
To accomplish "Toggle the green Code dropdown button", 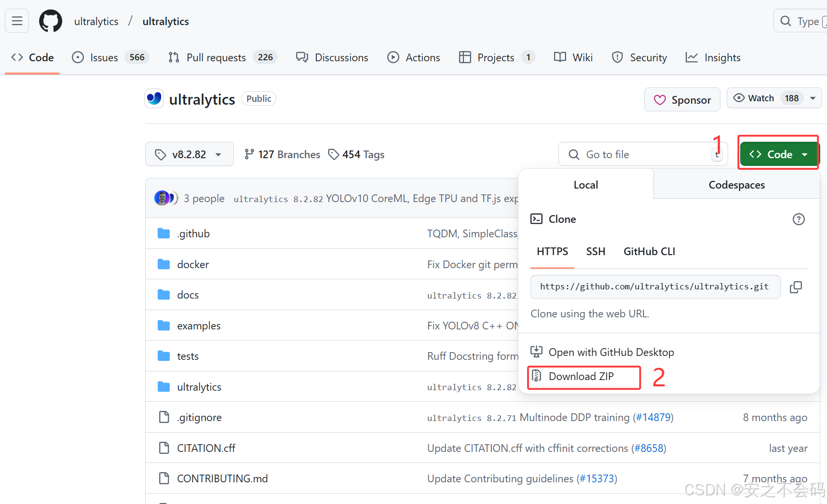I will 779,154.
